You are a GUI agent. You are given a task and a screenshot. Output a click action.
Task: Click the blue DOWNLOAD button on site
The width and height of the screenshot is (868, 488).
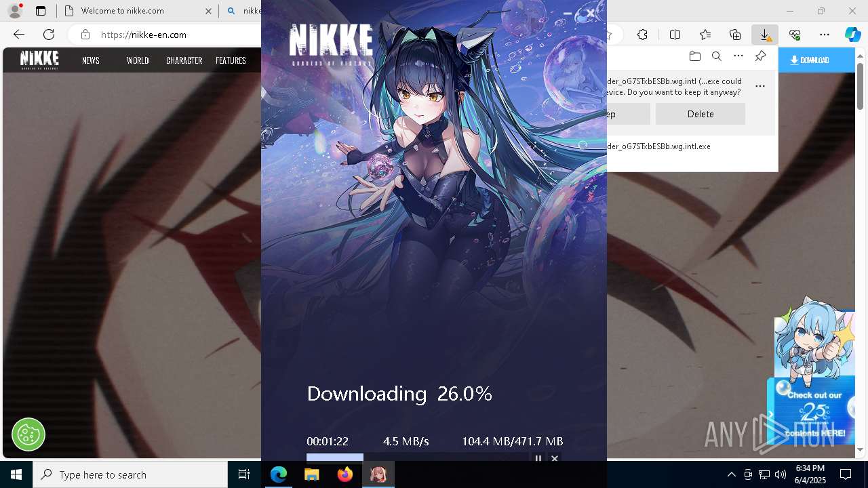coord(816,60)
